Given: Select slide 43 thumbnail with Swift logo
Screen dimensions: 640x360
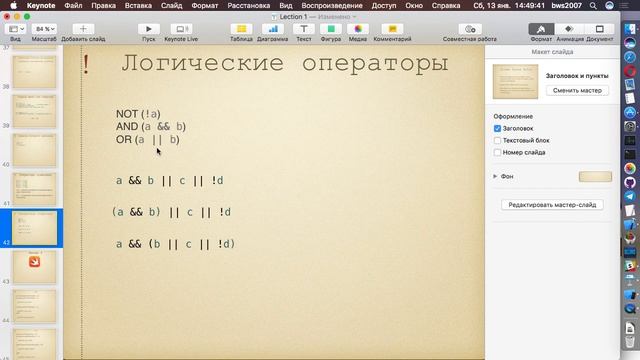Looking at the screenshot, I should point(34,267).
